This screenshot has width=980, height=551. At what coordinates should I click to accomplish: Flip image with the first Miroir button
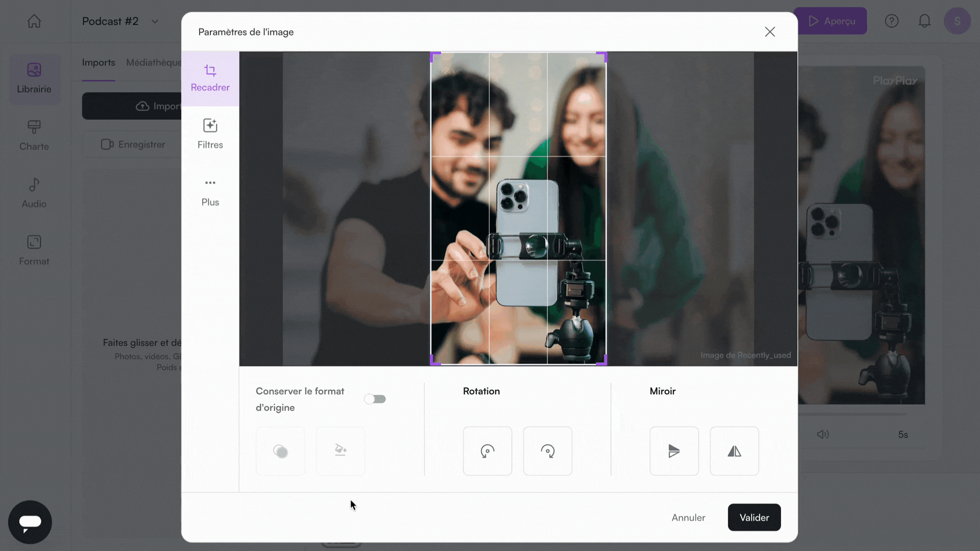pyautogui.click(x=674, y=451)
